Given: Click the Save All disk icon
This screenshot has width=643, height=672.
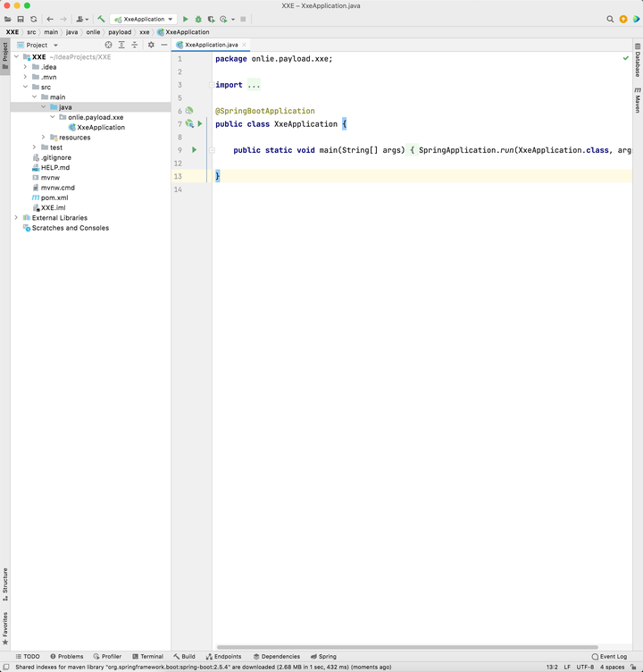Looking at the screenshot, I should 21,19.
